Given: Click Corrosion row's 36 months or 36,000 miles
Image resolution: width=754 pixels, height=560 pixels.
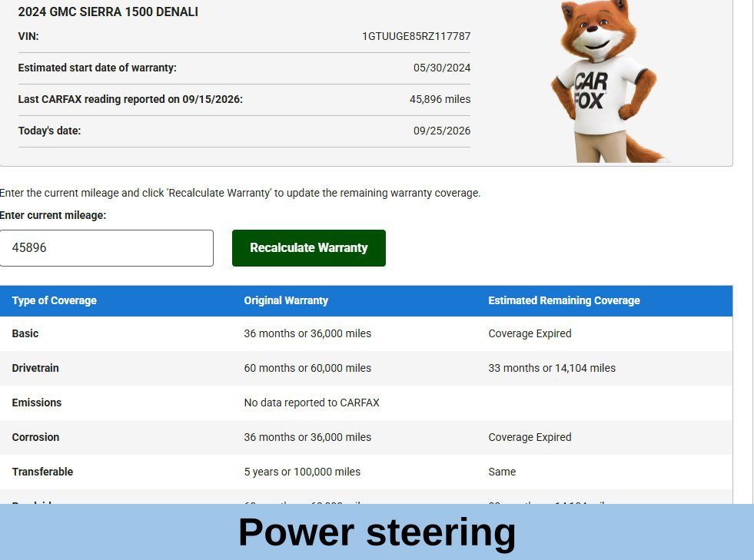Looking at the screenshot, I should (307, 437).
